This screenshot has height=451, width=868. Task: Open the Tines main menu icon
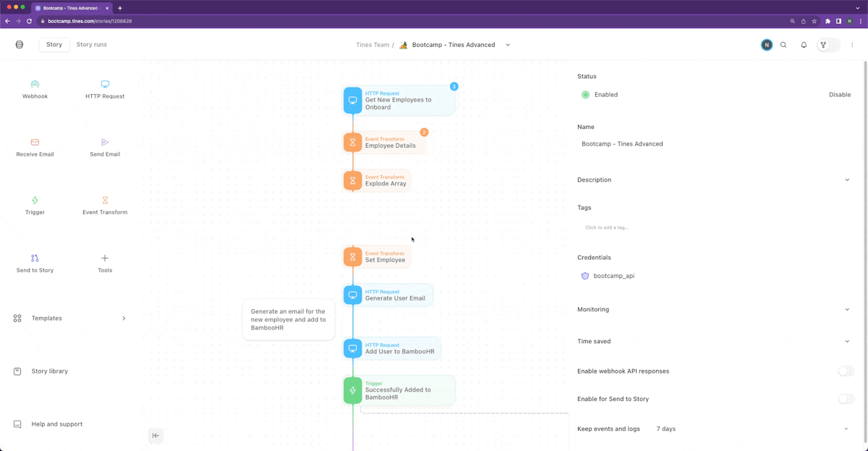pos(20,45)
